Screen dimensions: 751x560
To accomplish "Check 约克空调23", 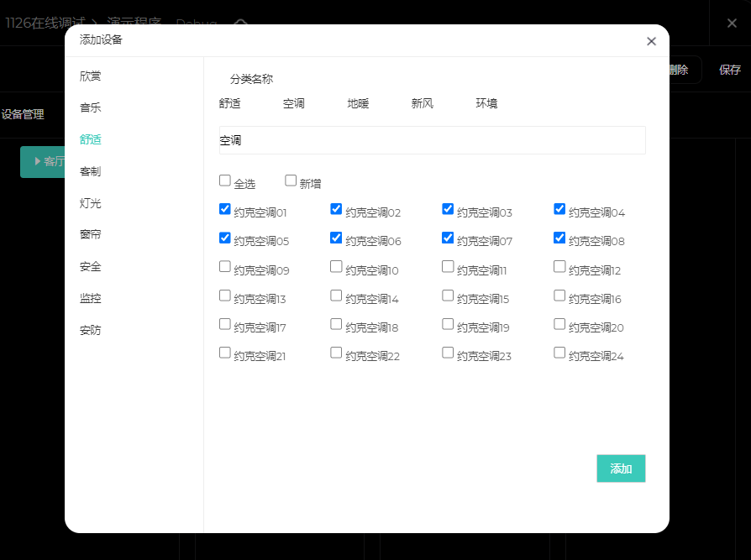I will (x=448, y=353).
